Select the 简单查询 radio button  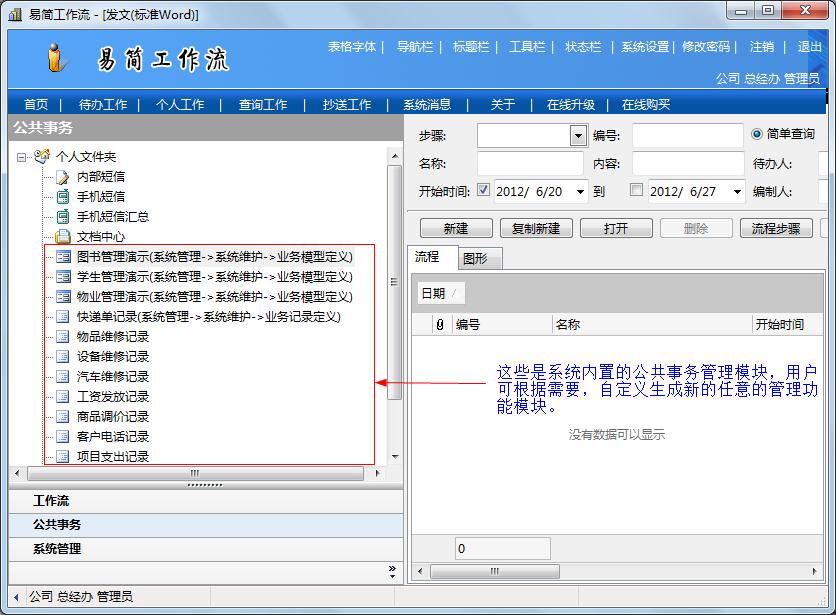tap(757, 134)
